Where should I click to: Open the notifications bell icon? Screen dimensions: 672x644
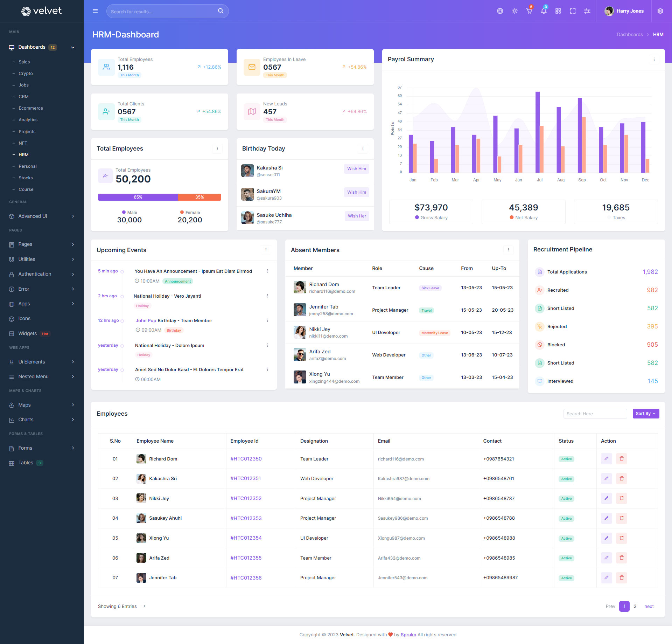tap(544, 11)
